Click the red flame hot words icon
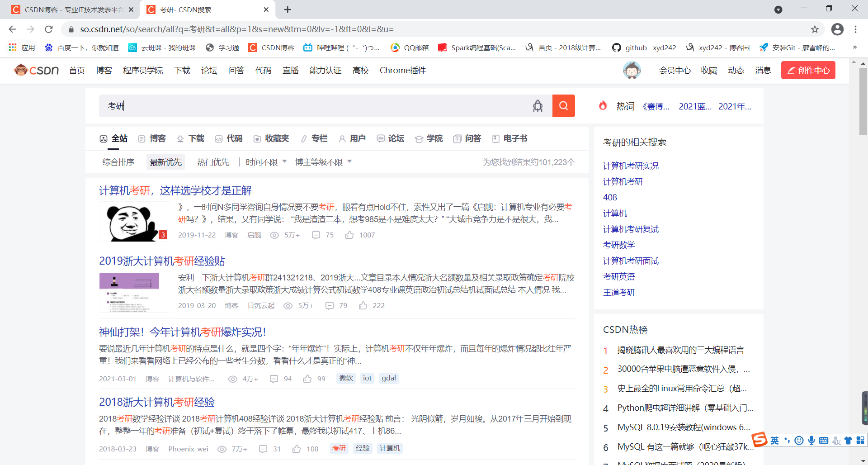The image size is (868, 465). point(603,106)
